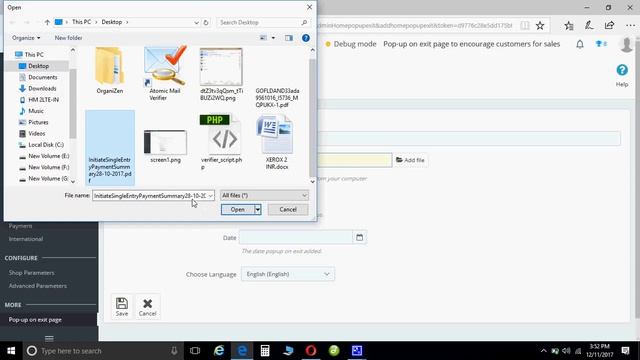The image size is (640, 360).
Task: Select the OrganiZen folder
Action: [110, 71]
